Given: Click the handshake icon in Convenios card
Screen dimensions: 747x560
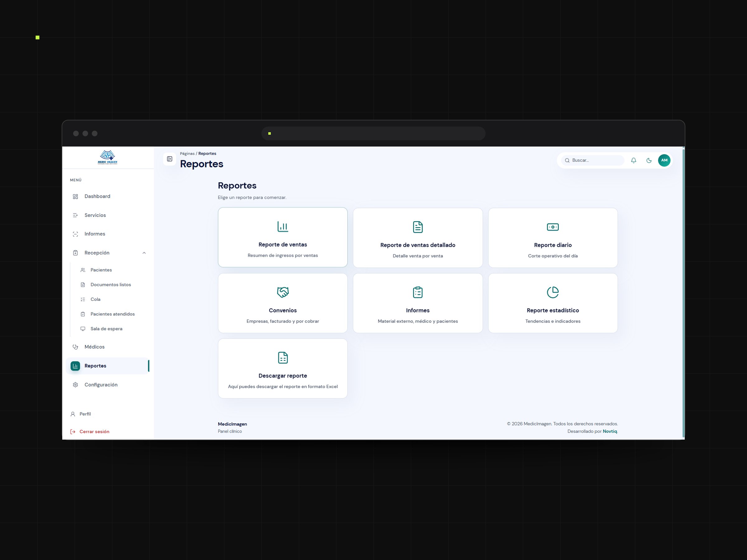Looking at the screenshot, I should pyautogui.click(x=283, y=292).
